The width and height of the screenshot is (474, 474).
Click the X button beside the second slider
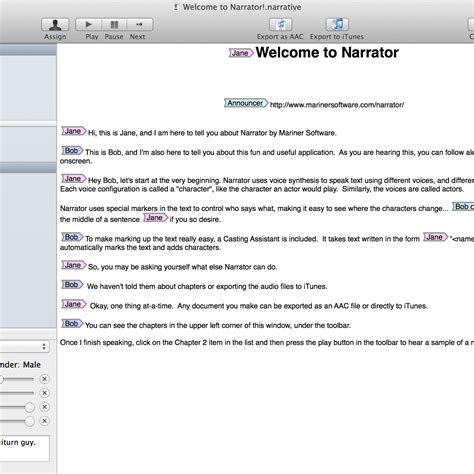click(x=44, y=393)
